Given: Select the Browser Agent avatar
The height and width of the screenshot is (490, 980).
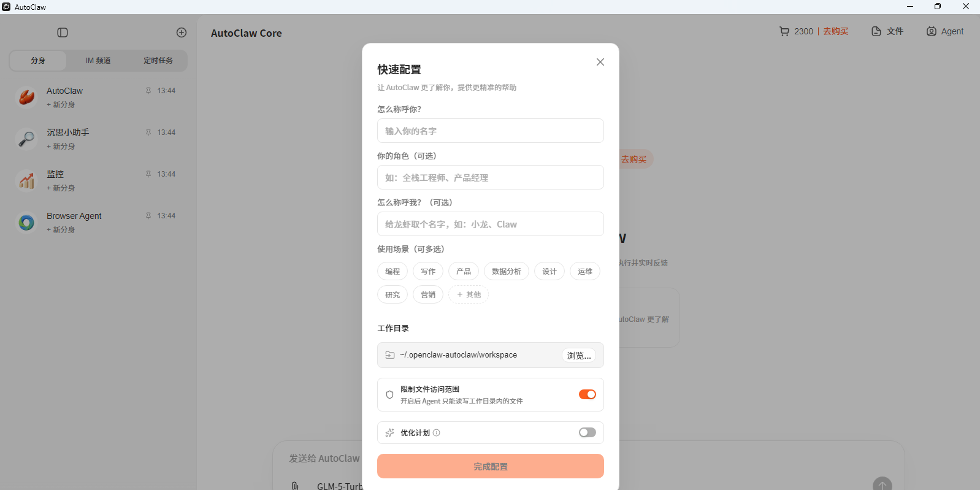Looking at the screenshot, I should coord(26,222).
